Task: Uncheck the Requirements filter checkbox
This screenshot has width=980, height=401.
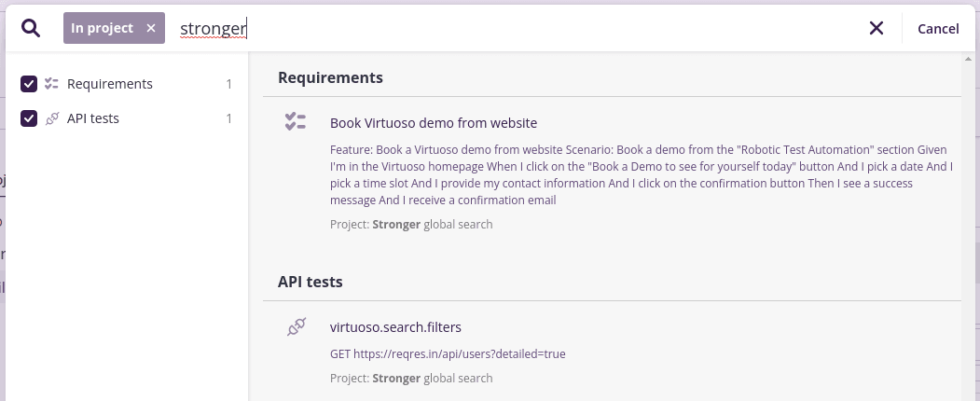Action: (29, 84)
